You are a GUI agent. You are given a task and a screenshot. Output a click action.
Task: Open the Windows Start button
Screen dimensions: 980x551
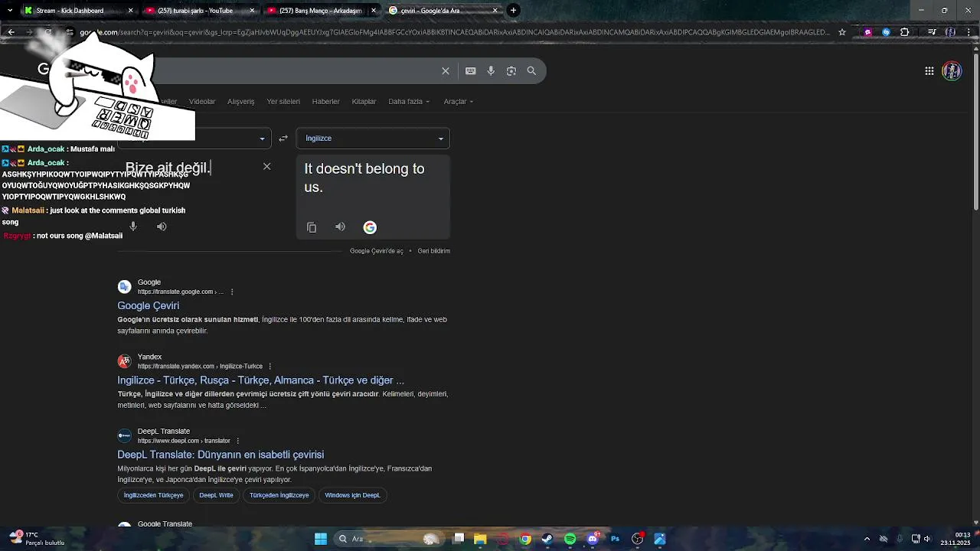[321, 539]
